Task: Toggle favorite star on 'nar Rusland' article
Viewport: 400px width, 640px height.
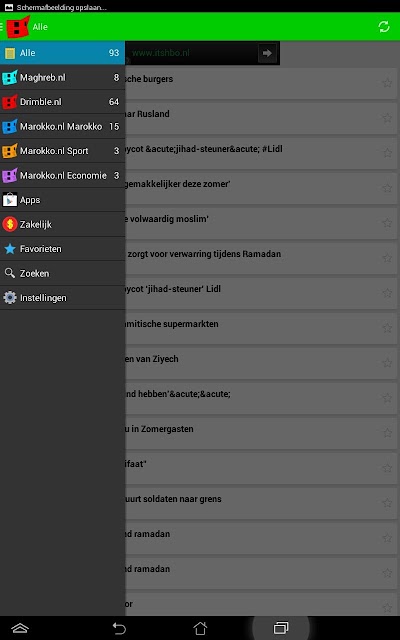Action: point(387,118)
